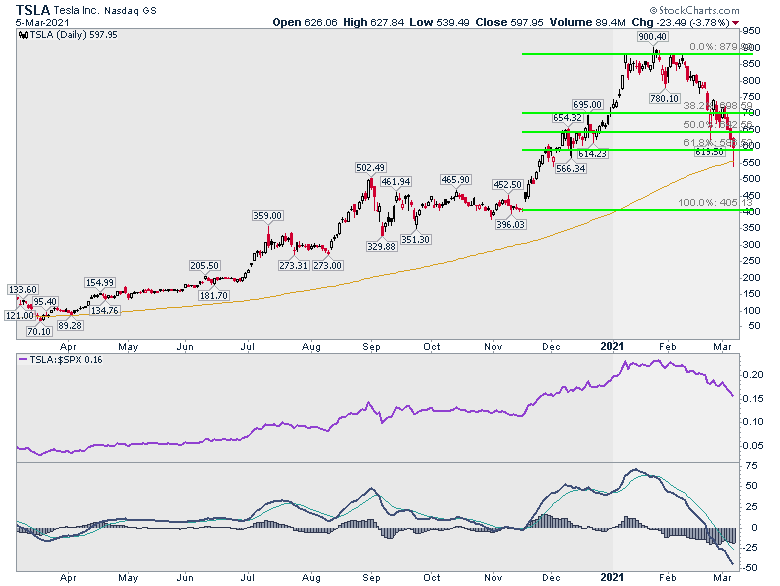Click the 614.23 price label
Viewport: 780px width, 586px height.
(x=592, y=154)
